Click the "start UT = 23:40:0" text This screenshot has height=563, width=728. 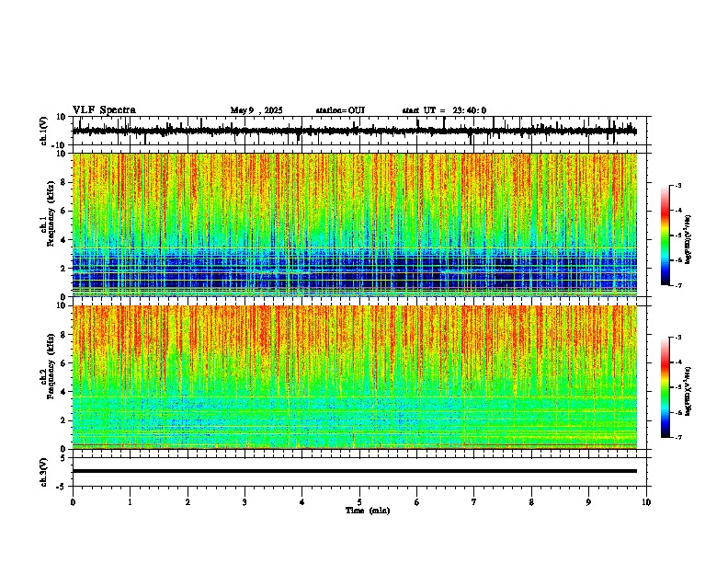point(444,110)
